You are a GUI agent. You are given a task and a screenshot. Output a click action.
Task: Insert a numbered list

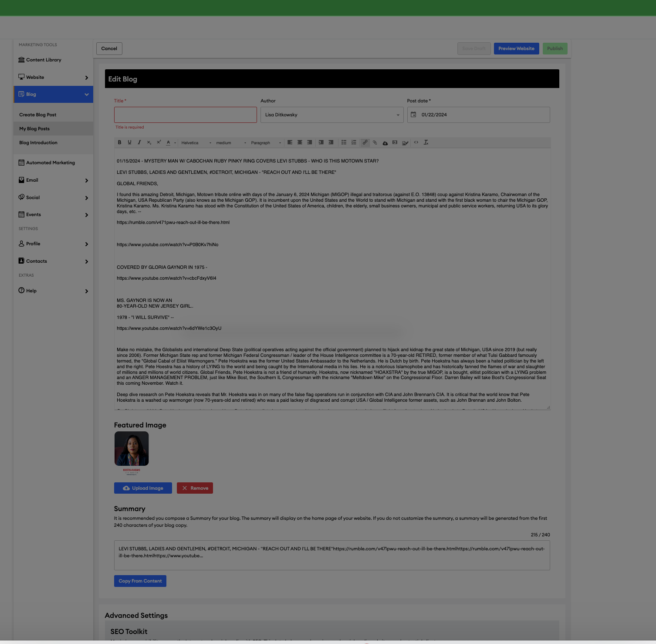pos(354,142)
